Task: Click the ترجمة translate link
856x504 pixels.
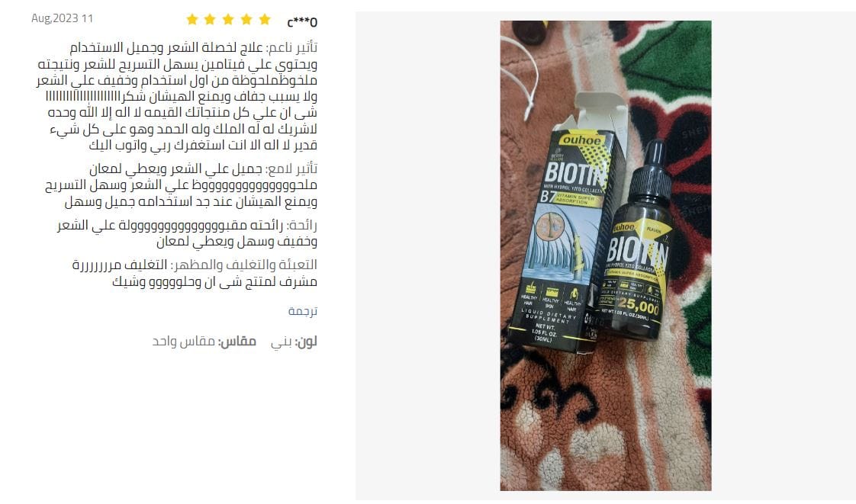Action: click(302, 311)
